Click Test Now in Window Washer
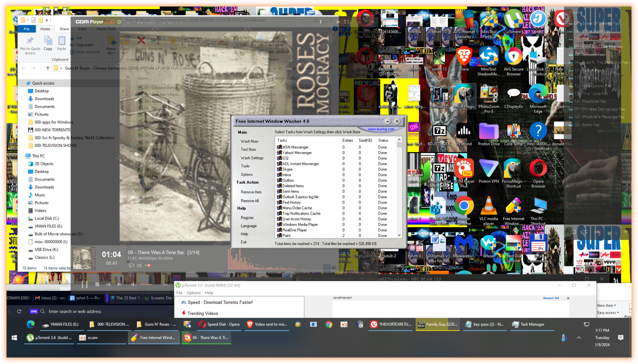638x364 pixels. point(248,149)
